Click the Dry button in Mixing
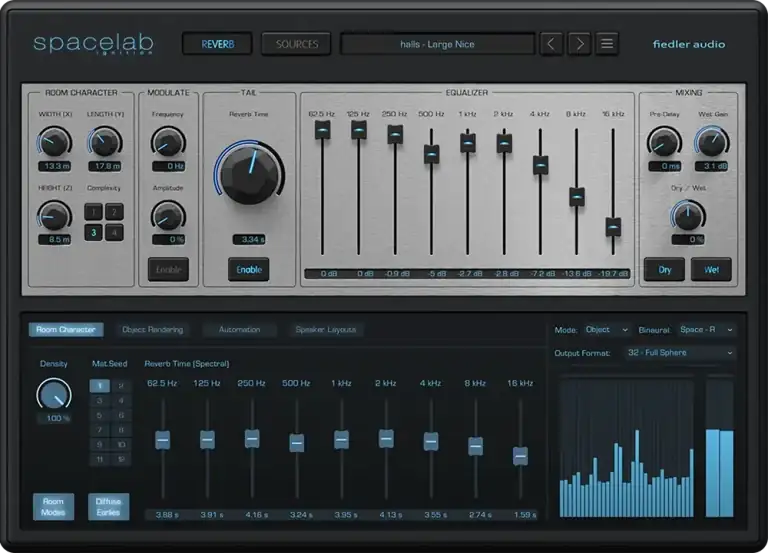 665,269
